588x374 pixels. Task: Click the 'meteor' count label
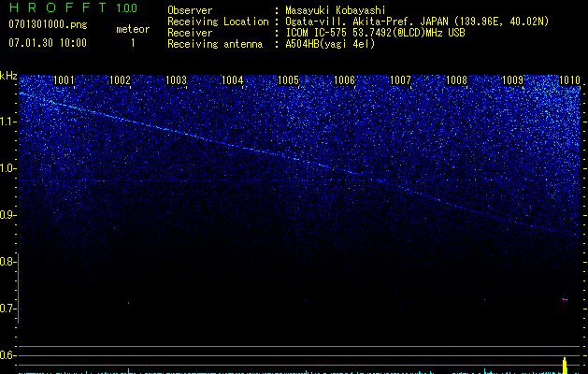(133, 29)
